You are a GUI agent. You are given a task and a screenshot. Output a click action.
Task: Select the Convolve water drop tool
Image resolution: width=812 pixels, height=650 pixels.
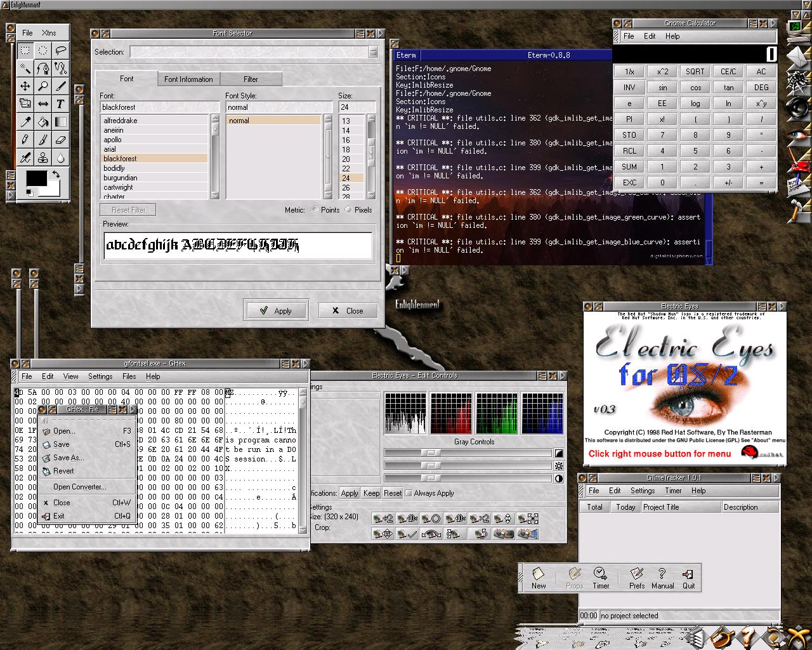60,157
